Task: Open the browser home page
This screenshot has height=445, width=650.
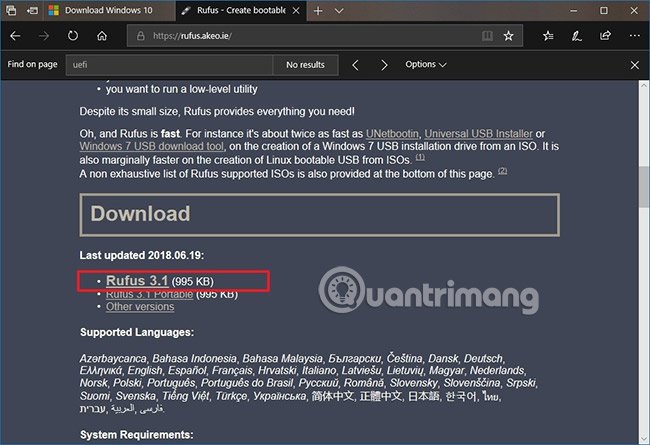Action: [102, 36]
